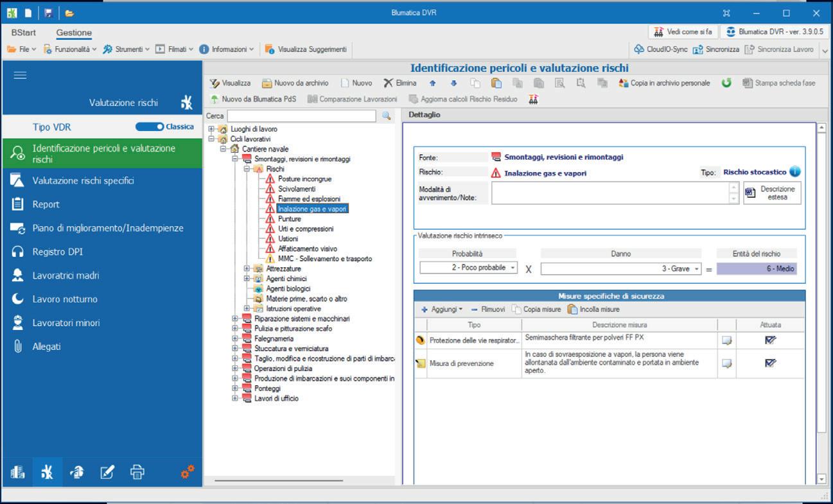The height and width of the screenshot is (504, 833).
Task: Click Copia in archivio personale
Action: coord(664,83)
